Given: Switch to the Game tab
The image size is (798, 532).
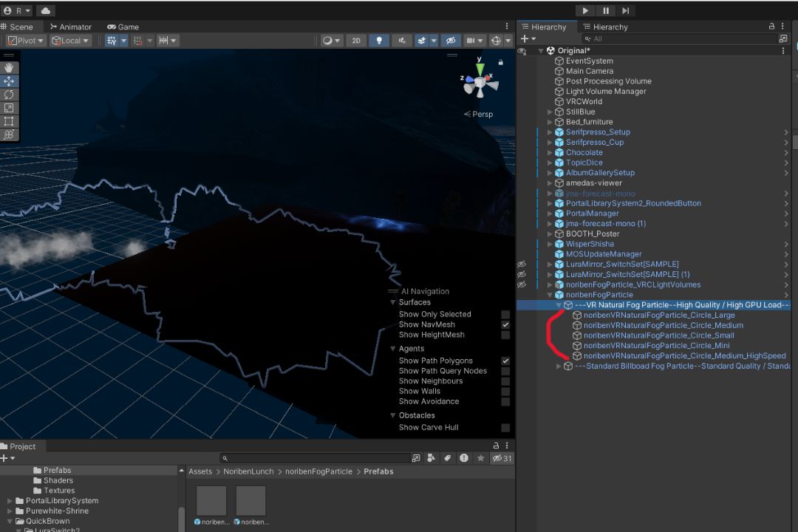Looking at the screenshot, I should click(x=123, y=27).
